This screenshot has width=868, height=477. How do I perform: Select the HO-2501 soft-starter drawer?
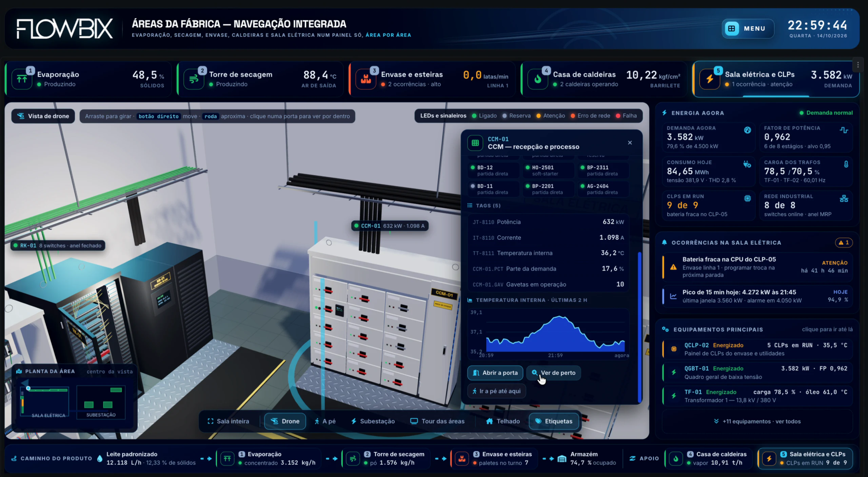[548, 170]
